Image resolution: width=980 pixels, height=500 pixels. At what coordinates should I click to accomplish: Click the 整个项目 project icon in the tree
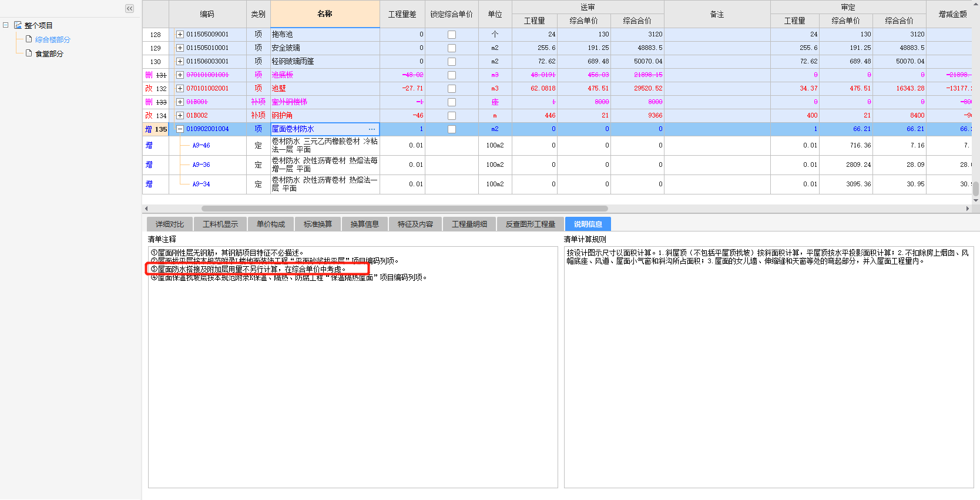tap(18, 25)
